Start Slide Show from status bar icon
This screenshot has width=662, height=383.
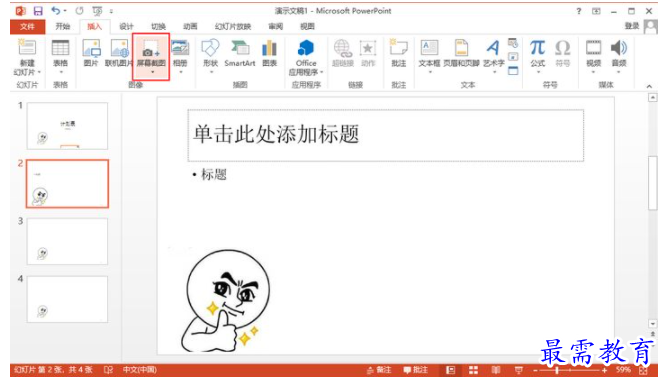coord(519,370)
